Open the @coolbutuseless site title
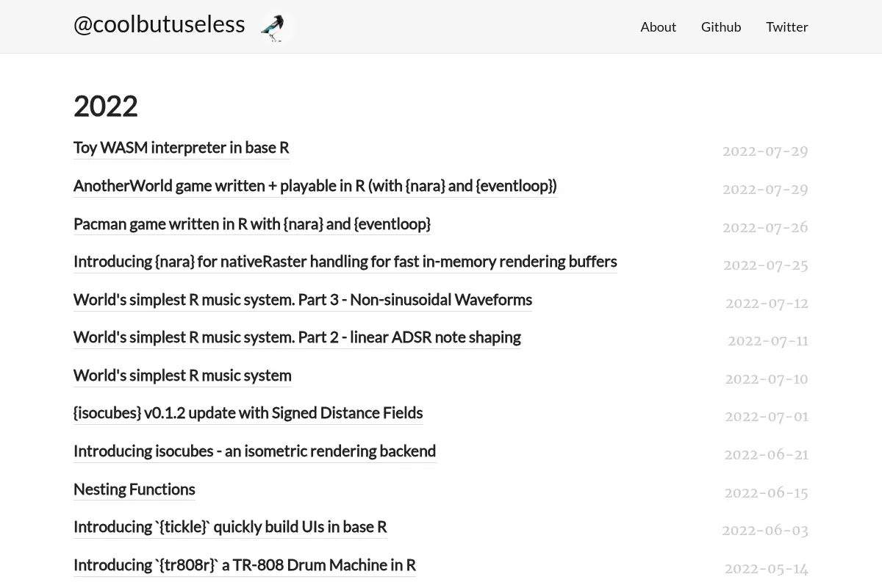Screen dimensions: 882x588 click(159, 24)
